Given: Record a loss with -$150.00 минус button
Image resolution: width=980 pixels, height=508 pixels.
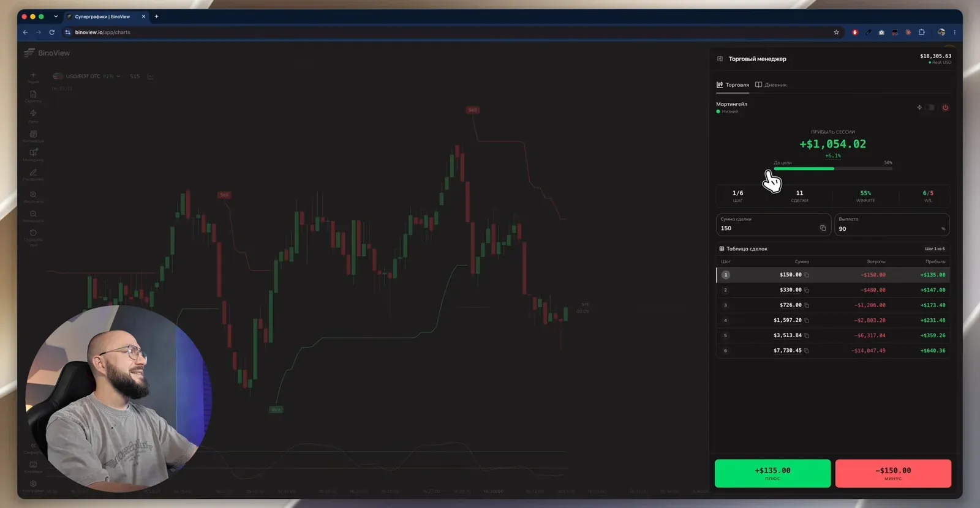Looking at the screenshot, I should [x=893, y=473].
